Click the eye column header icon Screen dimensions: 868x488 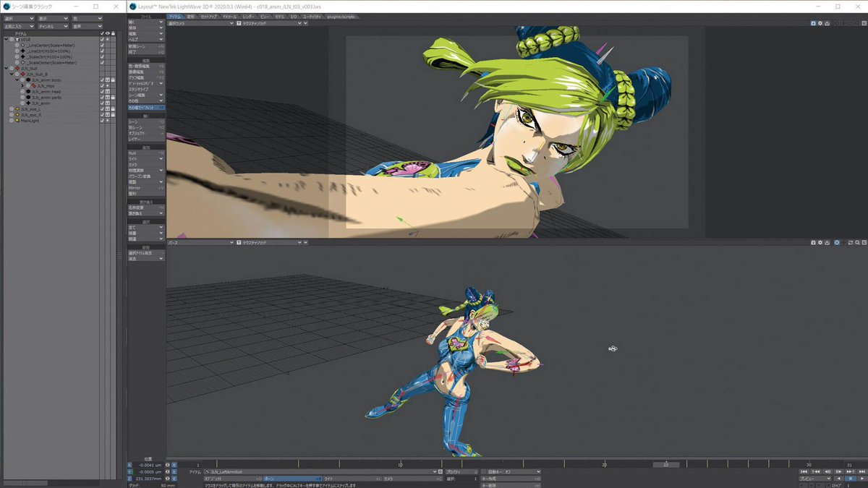coord(108,33)
